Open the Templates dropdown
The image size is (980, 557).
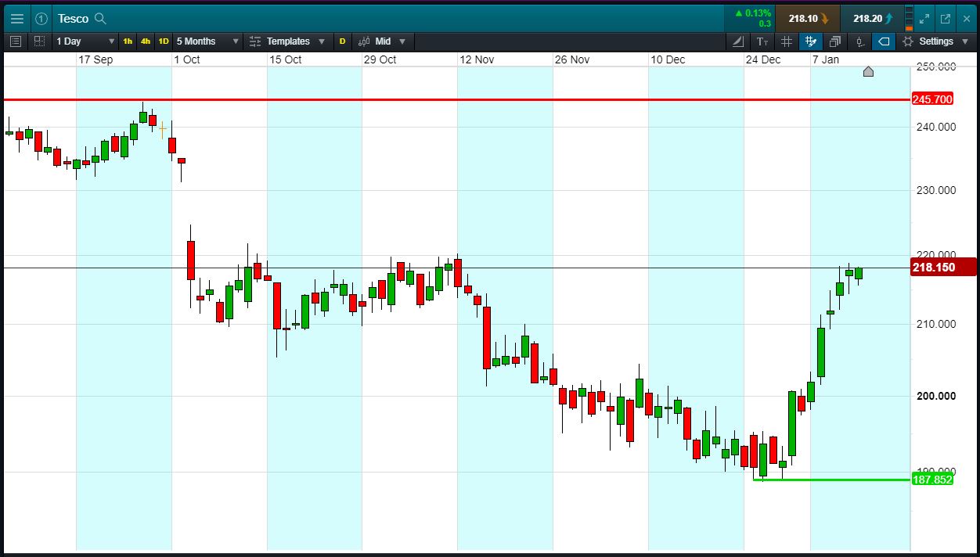click(286, 41)
